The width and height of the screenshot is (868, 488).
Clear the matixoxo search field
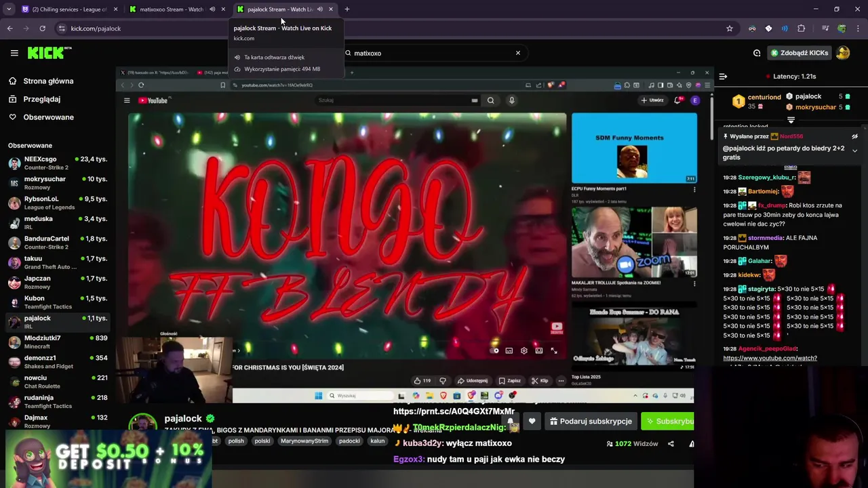(x=518, y=53)
